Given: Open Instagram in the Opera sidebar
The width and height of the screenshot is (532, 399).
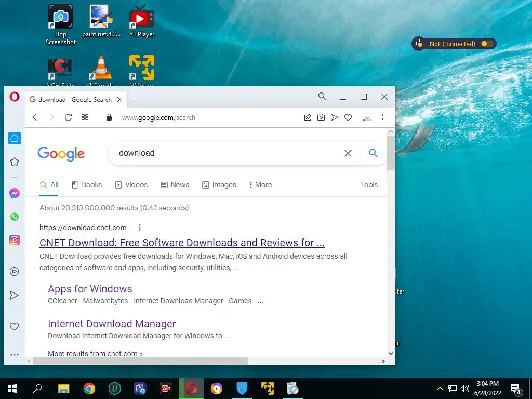Looking at the screenshot, I should coord(14,240).
